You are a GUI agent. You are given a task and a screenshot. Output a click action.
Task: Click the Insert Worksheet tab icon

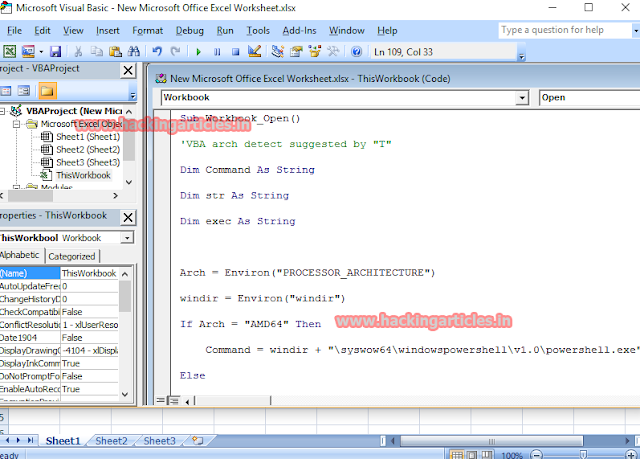tap(198, 441)
